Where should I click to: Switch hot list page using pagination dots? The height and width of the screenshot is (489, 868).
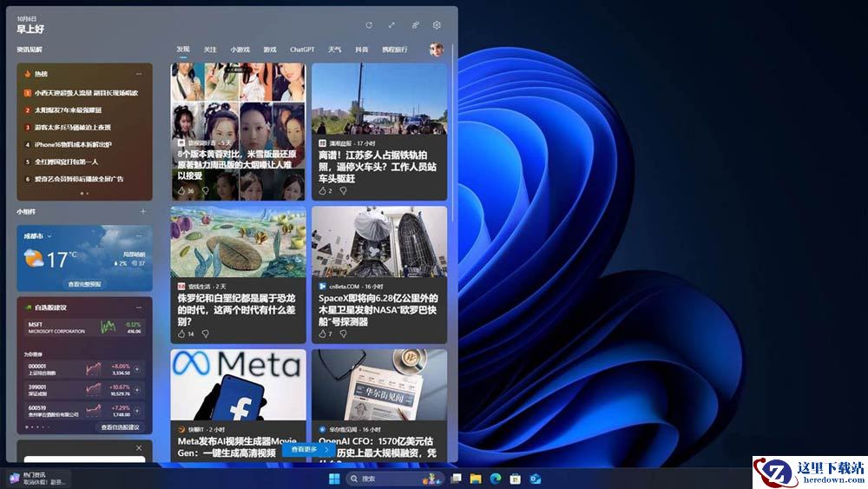coord(85,194)
